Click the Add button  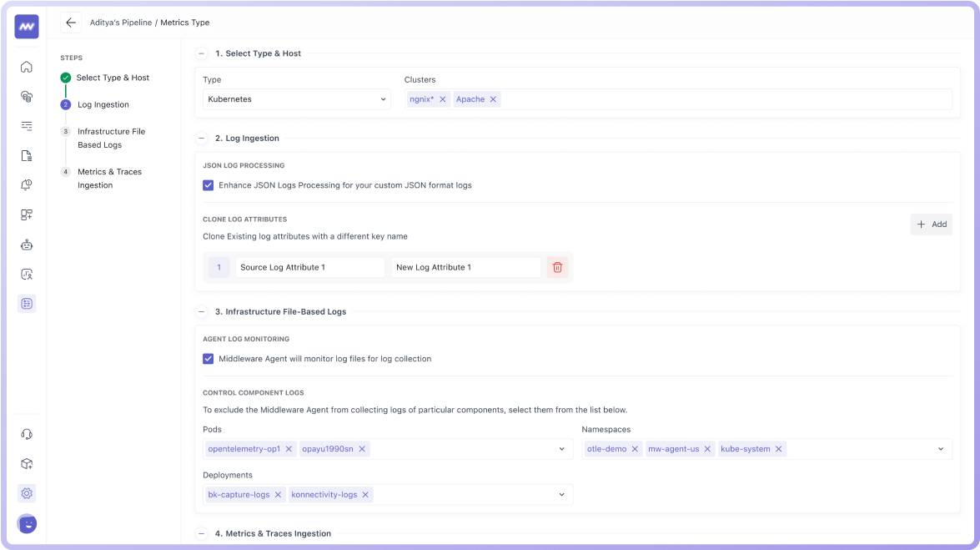[931, 225]
